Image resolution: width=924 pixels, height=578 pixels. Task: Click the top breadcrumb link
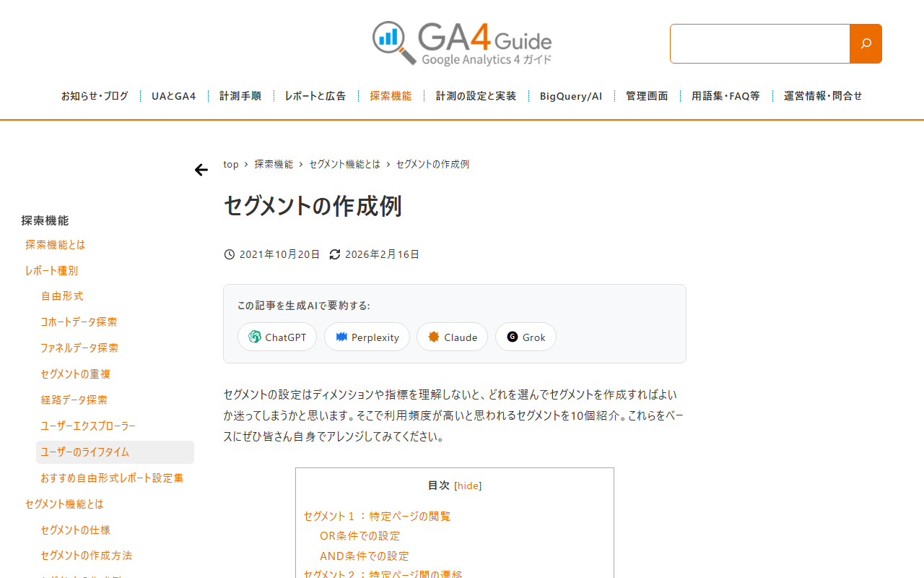(x=231, y=165)
